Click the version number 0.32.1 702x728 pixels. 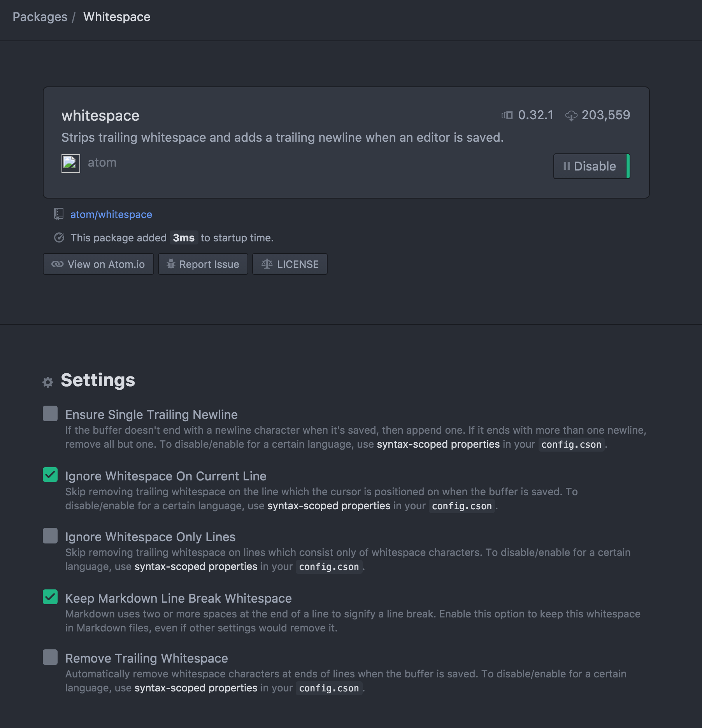pyautogui.click(x=535, y=115)
